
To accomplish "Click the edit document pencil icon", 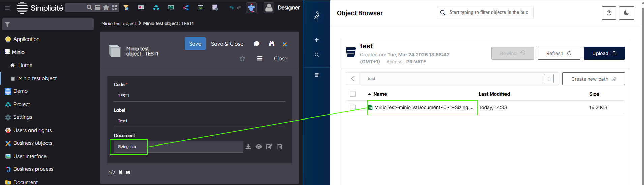I will tap(269, 147).
